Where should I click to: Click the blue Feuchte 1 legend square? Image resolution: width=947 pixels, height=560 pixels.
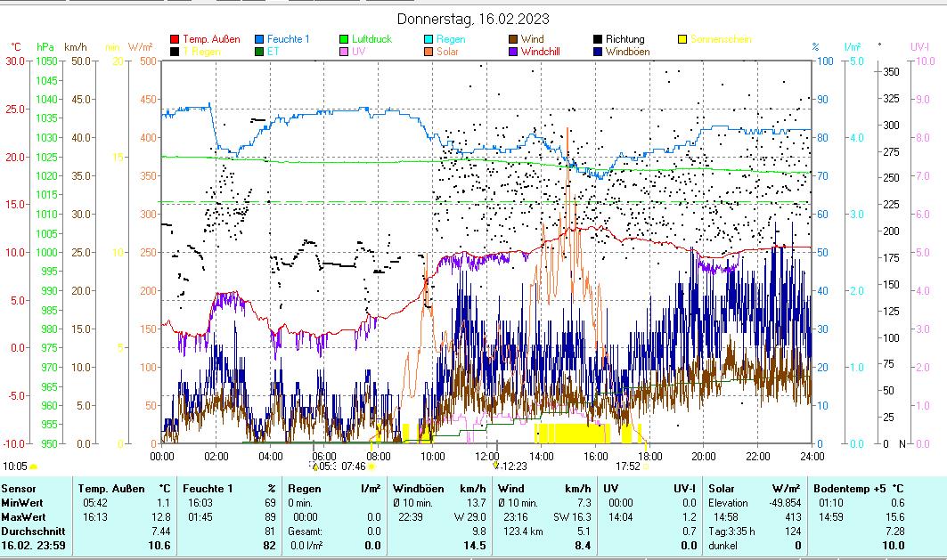coord(259,39)
